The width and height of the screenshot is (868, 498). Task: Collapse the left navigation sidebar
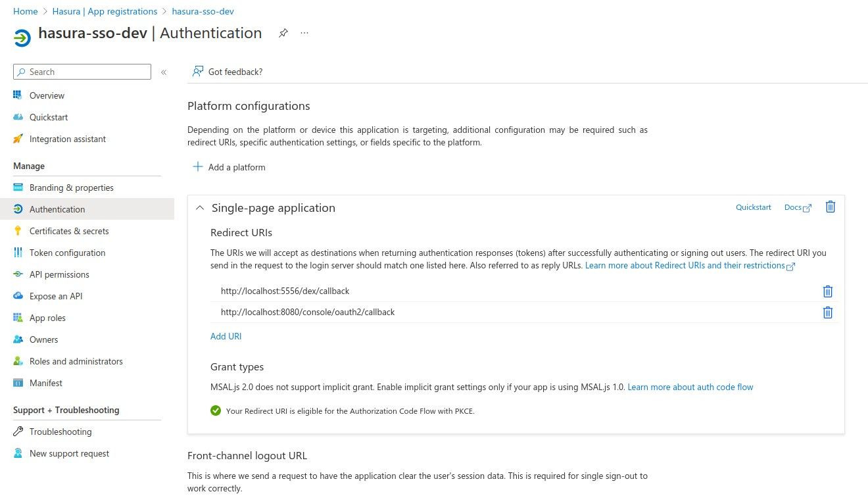(164, 72)
